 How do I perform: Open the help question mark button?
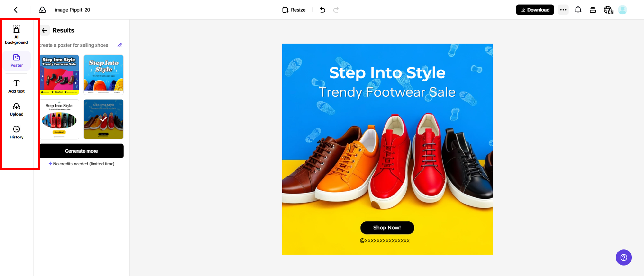(x=623, y=257)
